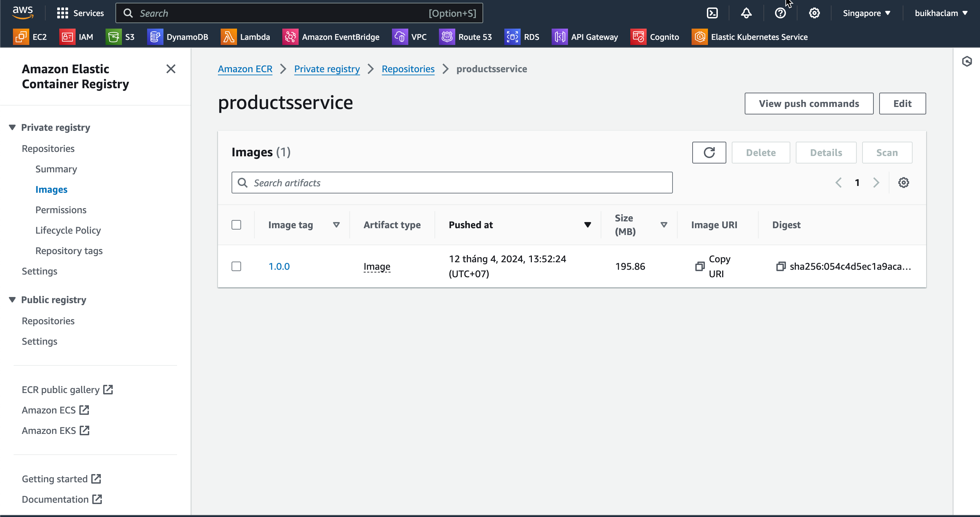
Task: Open the DynamoDB shortcut icon
Action: (155, 37)
